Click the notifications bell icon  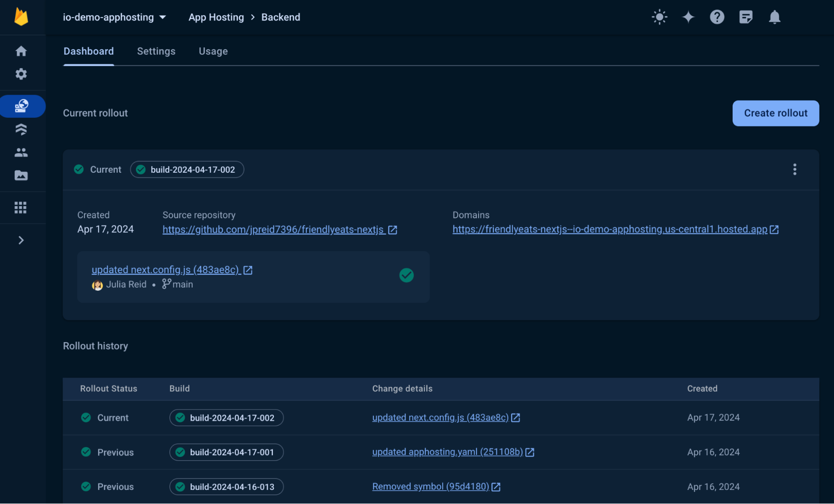[x=774, y=16]
